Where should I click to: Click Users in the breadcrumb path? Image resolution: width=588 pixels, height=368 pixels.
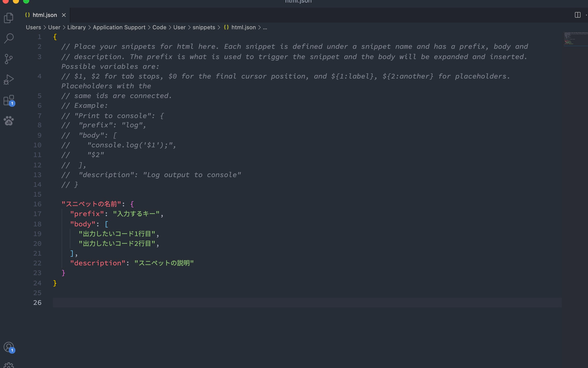[33, 27]
